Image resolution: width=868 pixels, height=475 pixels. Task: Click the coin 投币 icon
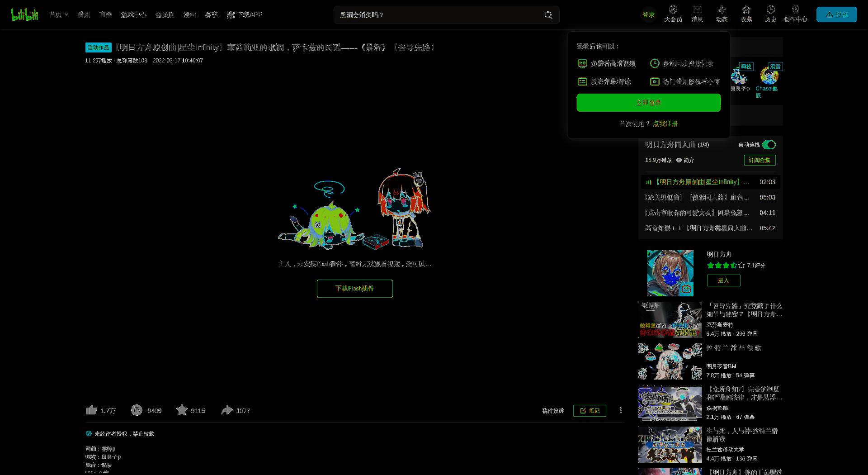pos(137,410)
